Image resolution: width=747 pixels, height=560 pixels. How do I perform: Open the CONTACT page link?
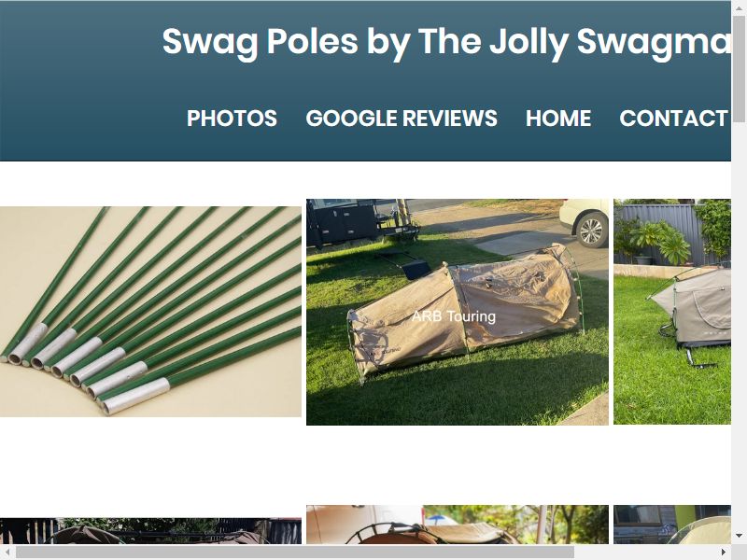click(x=674, y=119)
